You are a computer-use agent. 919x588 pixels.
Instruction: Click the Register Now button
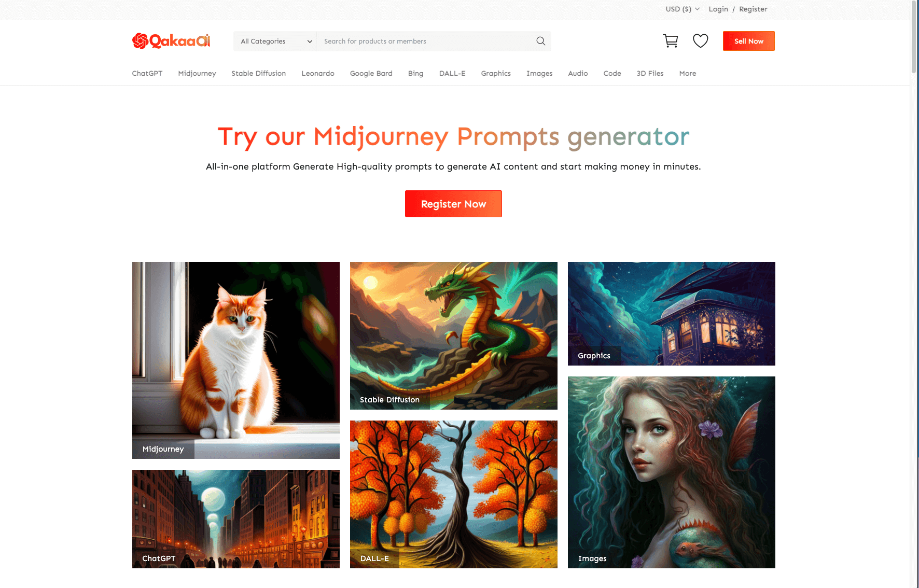pos(453,204)
